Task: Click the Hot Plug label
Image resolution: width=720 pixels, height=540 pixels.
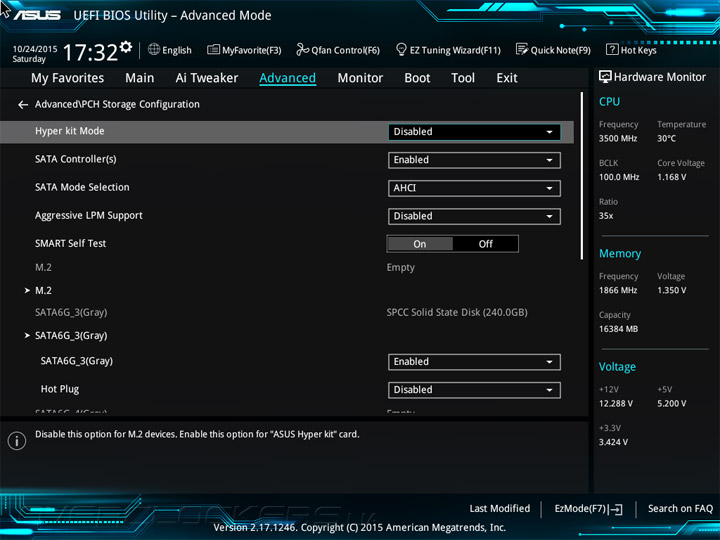Action: tap(60, 389)
